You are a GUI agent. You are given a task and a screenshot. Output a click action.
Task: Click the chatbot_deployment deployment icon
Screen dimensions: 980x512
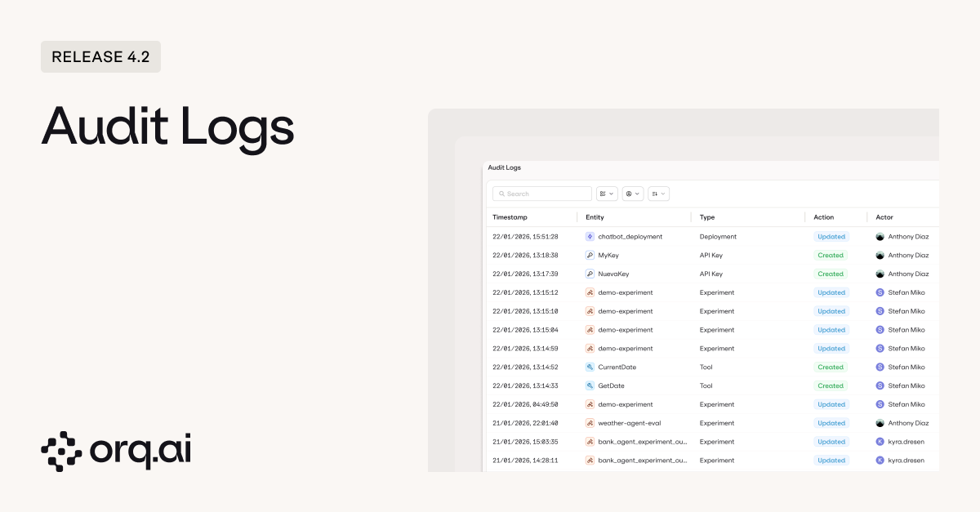pyautogui.click(x=590, y=236)
